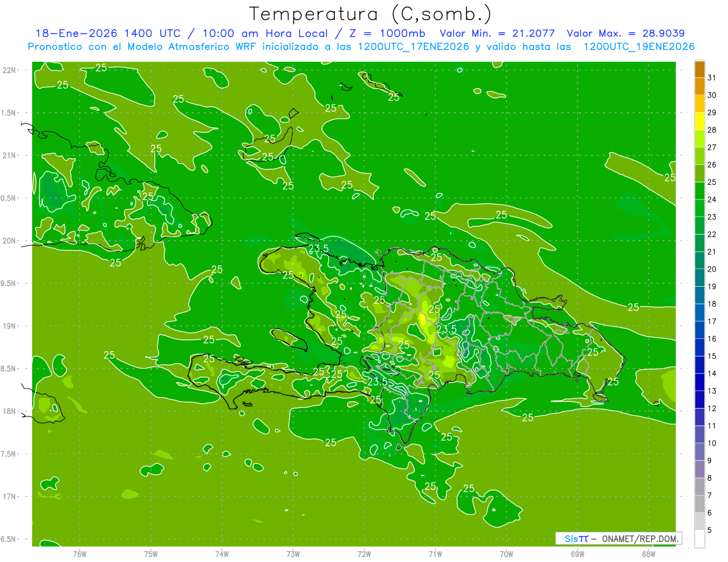Pick the teal swatch between 19 and 20
Image resolution: width=728 pixels, height=562 pixels.
point(699,278)
